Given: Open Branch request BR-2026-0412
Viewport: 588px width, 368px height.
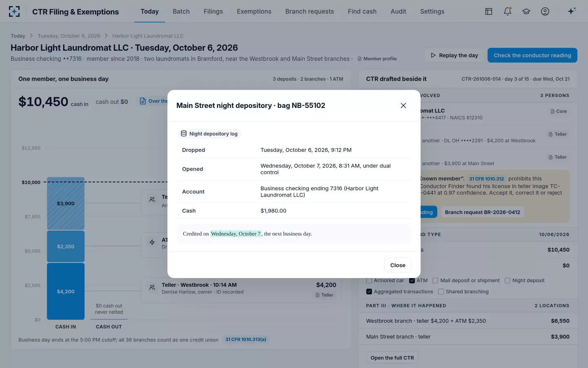Looking at the screenshot, I should pos(483,212).
